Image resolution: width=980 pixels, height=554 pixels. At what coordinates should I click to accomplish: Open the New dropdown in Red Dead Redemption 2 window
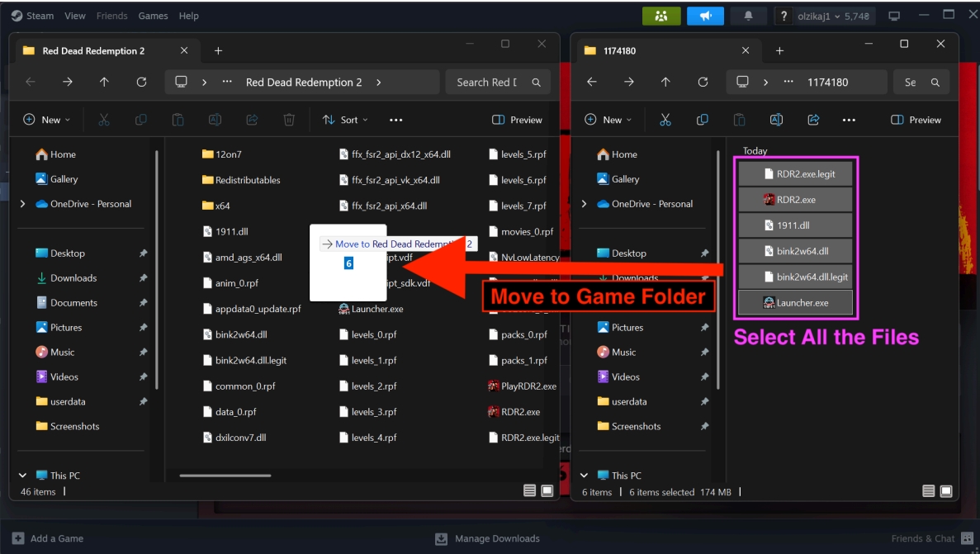(47, 120)
